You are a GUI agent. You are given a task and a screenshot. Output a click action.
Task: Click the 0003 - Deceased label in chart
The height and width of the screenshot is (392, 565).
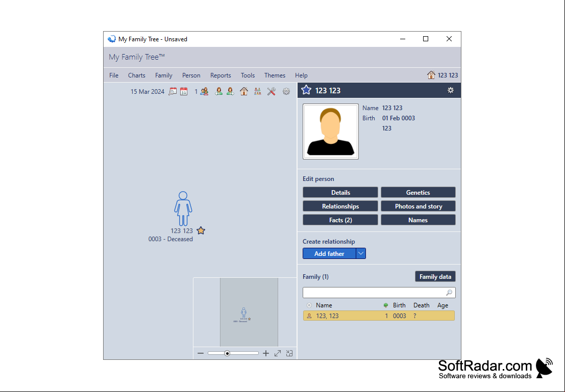point(170,239)
